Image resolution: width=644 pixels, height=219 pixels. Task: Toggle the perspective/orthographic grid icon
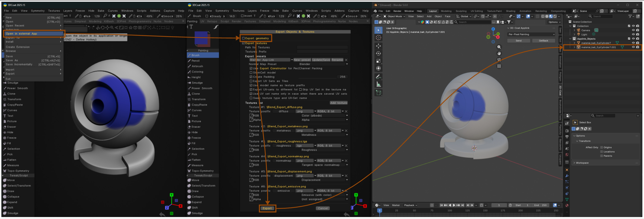click(x=499, y=66)
